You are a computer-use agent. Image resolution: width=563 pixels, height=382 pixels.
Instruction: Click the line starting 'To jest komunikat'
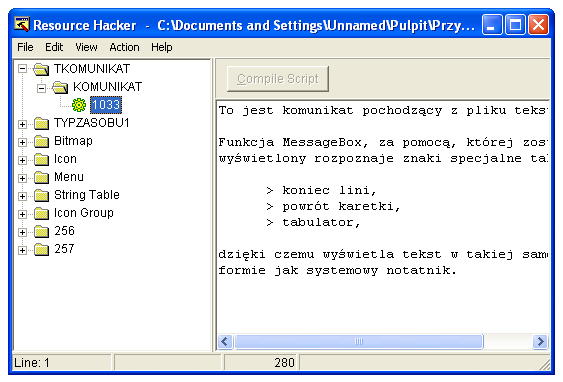pos(383,110)
